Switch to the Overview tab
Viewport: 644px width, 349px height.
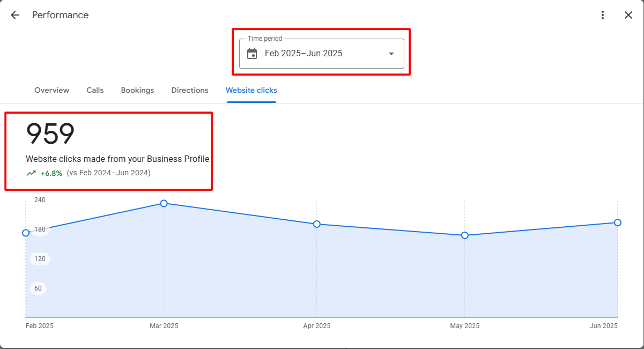point(51,90)
